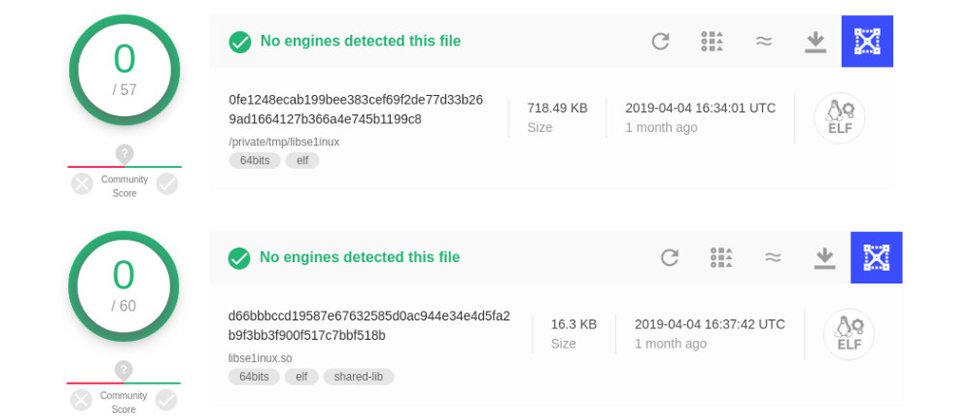Open similar-files grid icon in first result
Viewport: 960px width, 420px height.
coord(712,41)
